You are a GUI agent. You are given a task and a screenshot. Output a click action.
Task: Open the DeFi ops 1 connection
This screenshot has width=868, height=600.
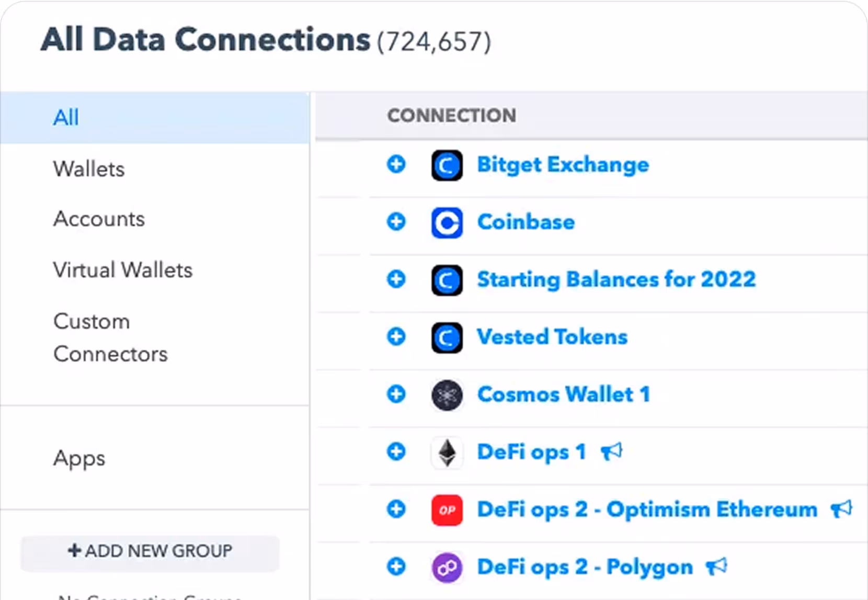tap(531, 452)
